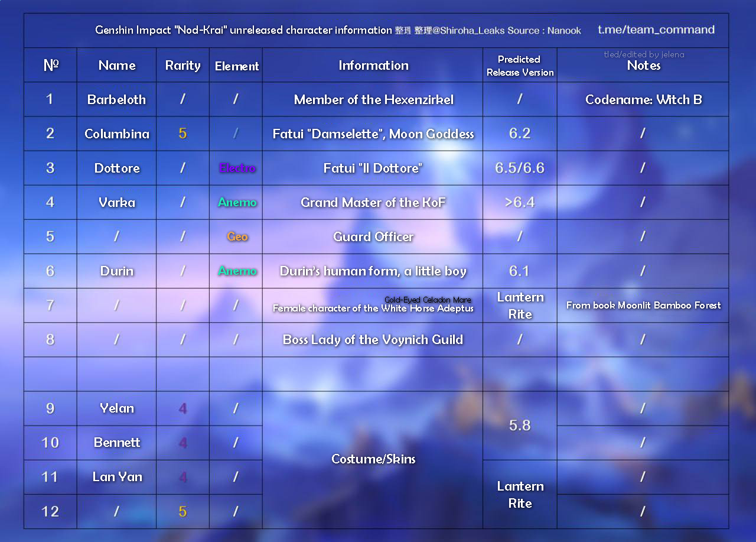The height and width of the screenshot is (542, 756).
Task: Select the "№" column header
Action: [51, 65]
